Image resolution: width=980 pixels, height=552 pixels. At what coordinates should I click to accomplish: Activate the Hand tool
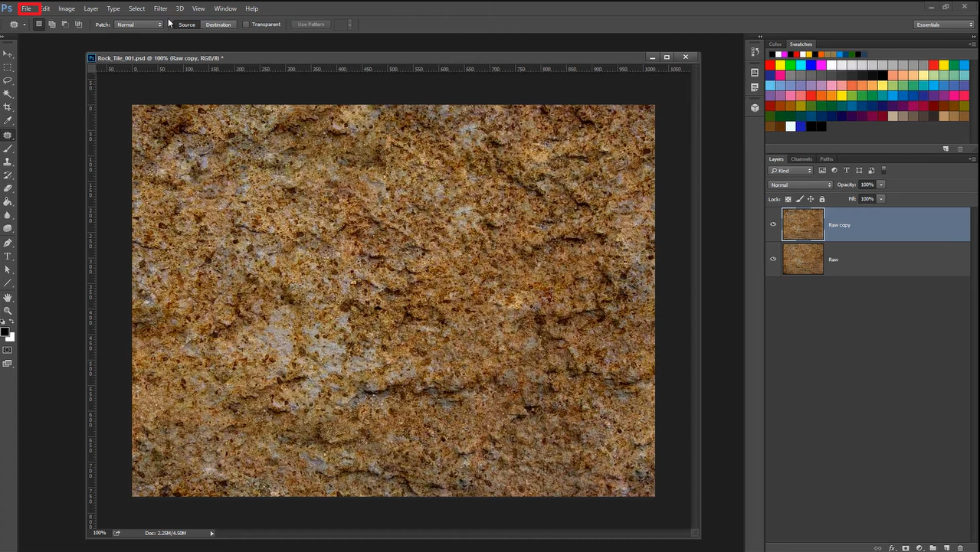click(x=8, y=297)
